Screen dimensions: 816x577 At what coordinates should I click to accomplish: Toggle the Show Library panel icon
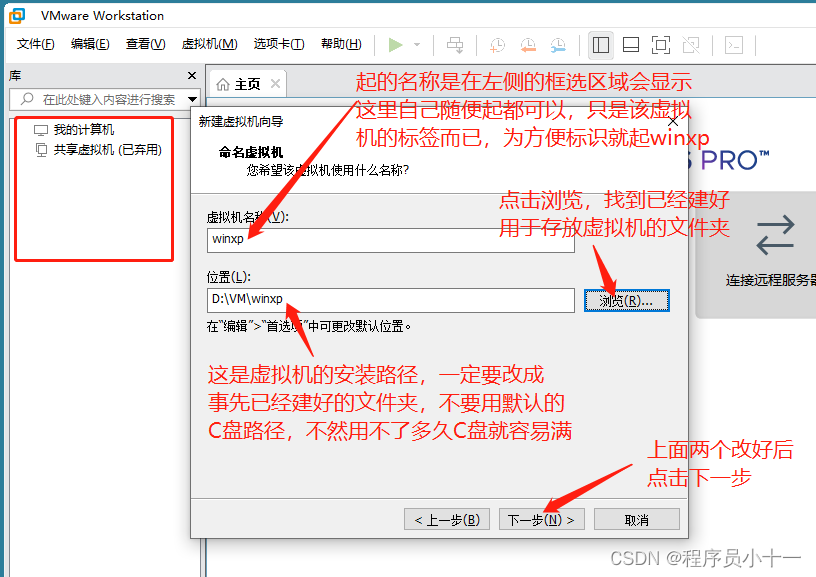point(601,45)
